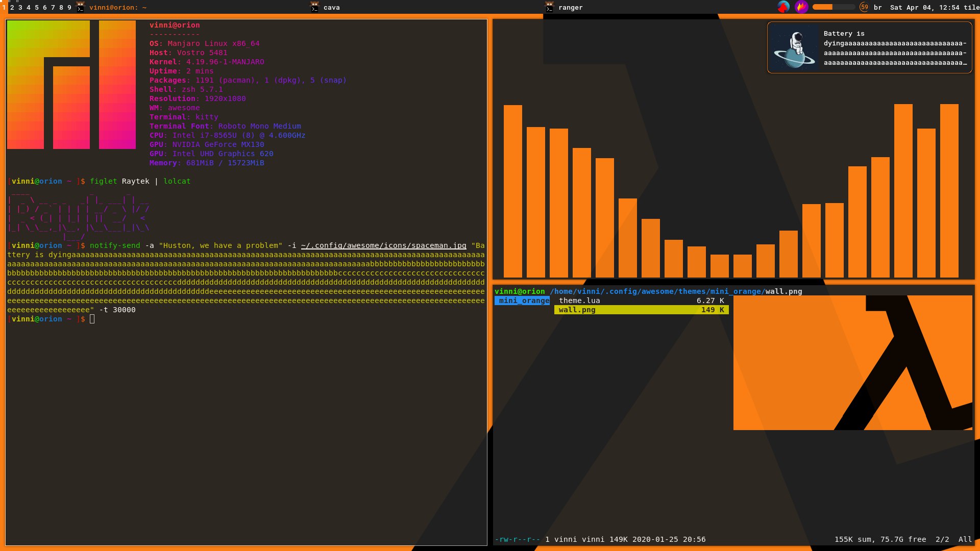The width and height of the screenshot is (980, 551).
Task: Click kitty icon next to cava
Action: pos(315,7)
